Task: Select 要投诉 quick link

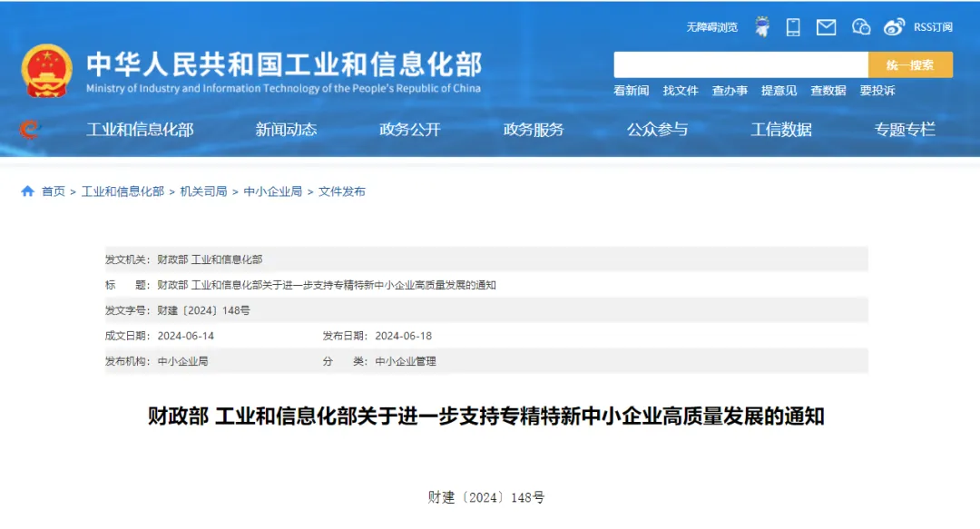Action: click(x=877, y=91)
